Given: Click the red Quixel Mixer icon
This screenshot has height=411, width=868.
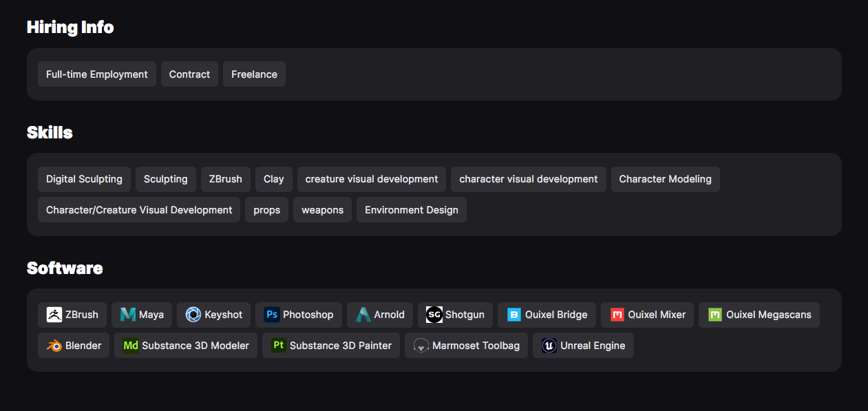Looking at the screenshot, I should click(x=617, y=315).
